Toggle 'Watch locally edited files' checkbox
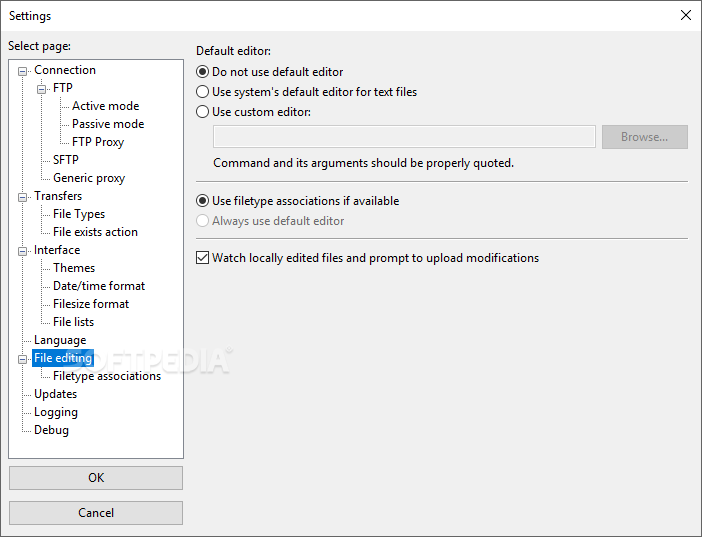 click(202, 258)
